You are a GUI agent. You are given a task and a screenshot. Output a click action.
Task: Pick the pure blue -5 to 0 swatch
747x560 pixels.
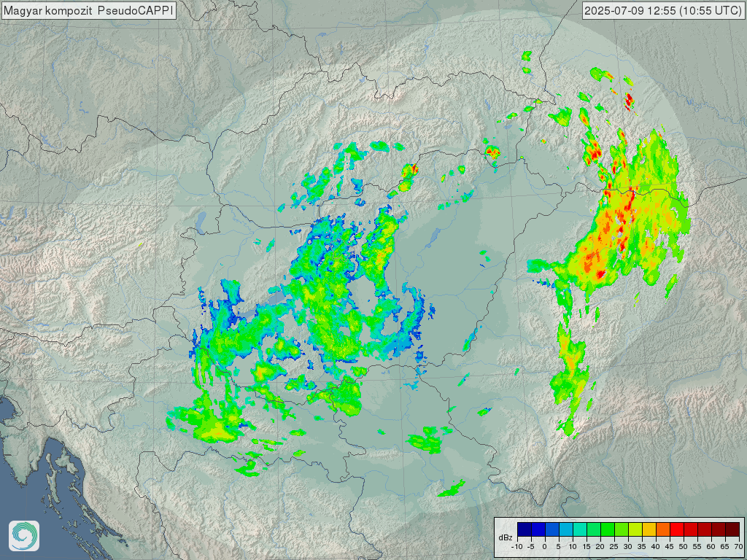538,529
